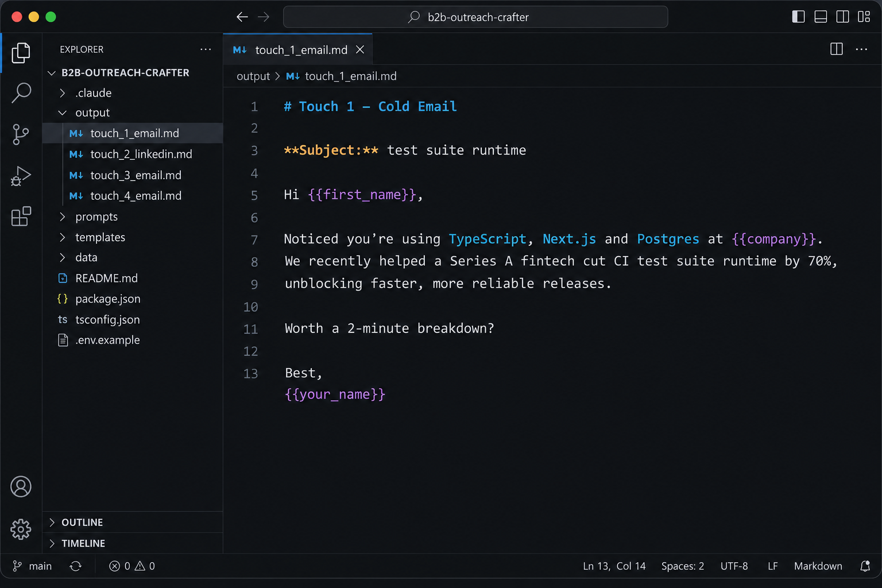
Task: Open the Customize Layout icon
Action: click(864, 17)
